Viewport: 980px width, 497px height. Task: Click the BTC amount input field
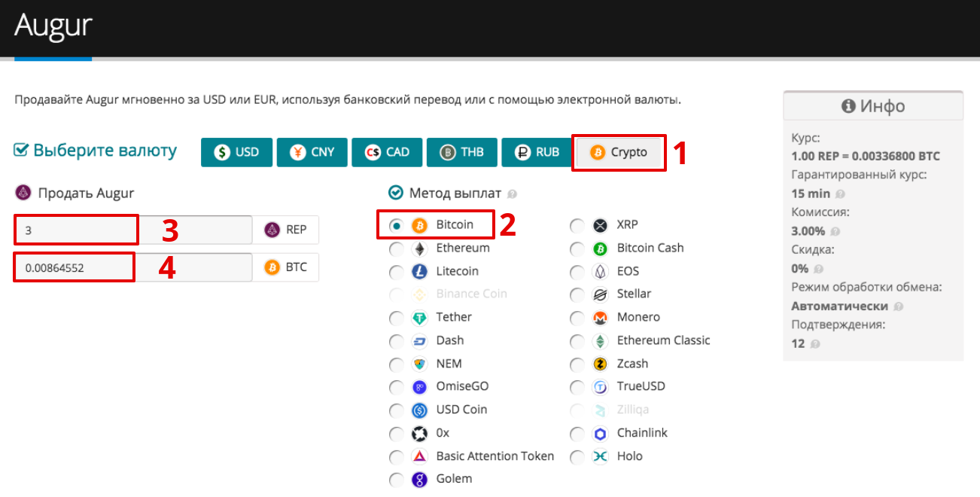[133, 267]
